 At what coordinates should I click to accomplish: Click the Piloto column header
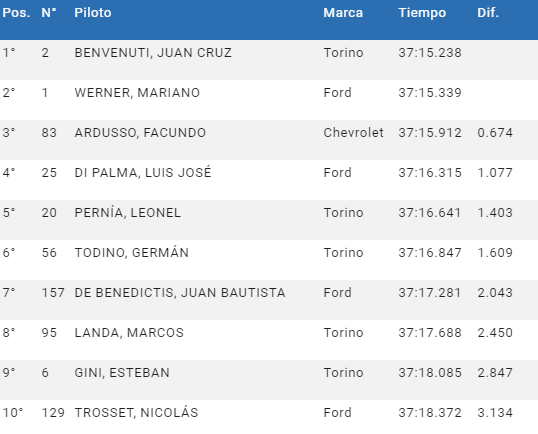[93, 13]
